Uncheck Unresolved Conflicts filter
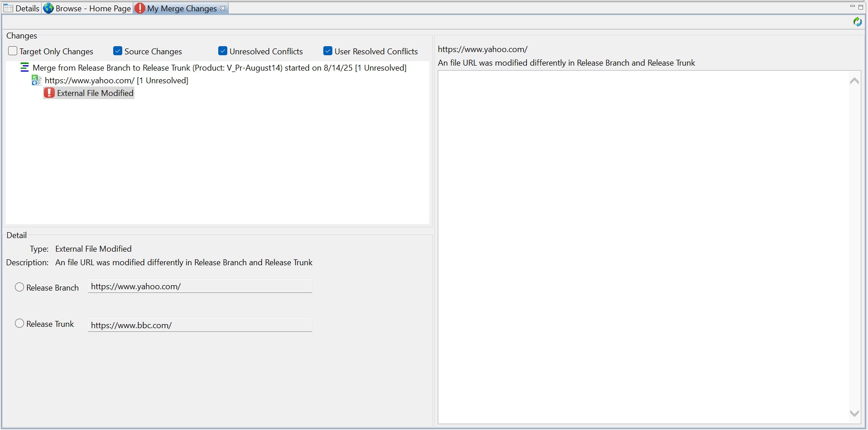Screen dimensions: 868x430 coord(223,51)
